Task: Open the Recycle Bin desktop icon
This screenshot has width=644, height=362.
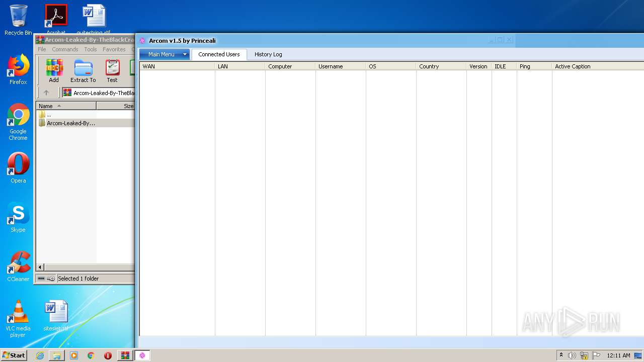Action: point(18,20)
